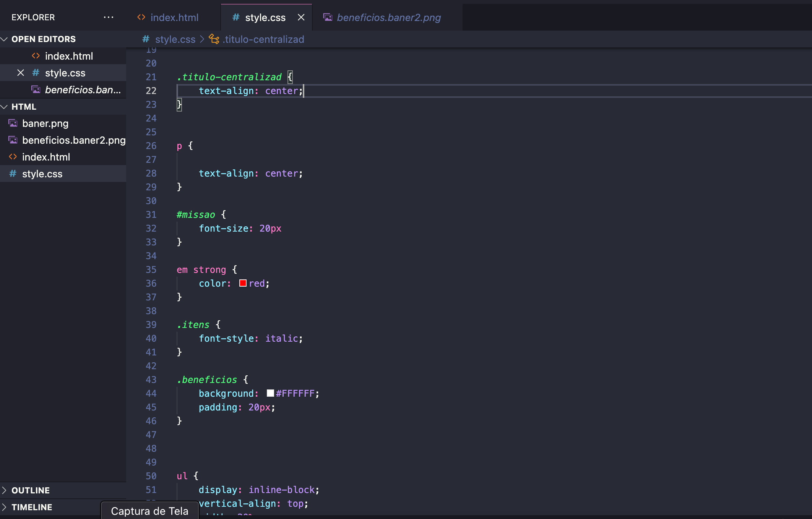
Task: Click 'background' property on line 44
Action: [x=226, y=393]
